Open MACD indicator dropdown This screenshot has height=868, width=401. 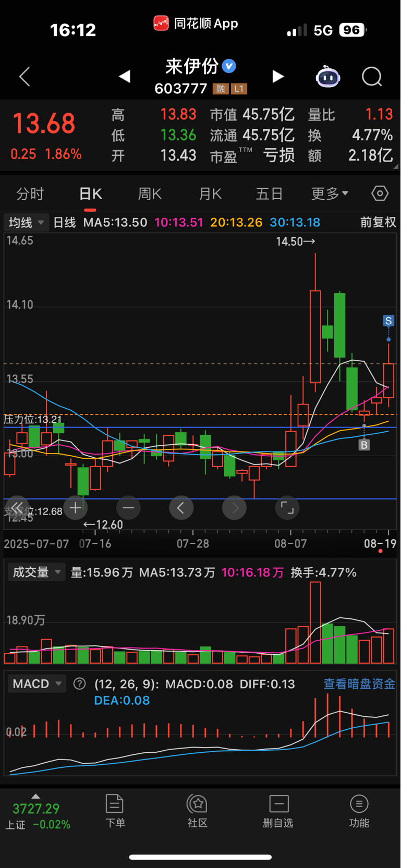pos(37,683)
